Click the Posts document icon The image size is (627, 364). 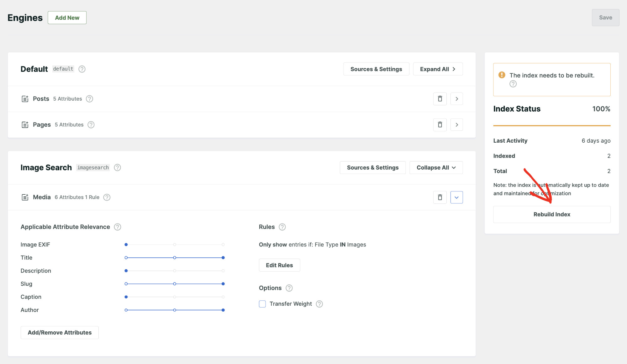click(25, 98)
